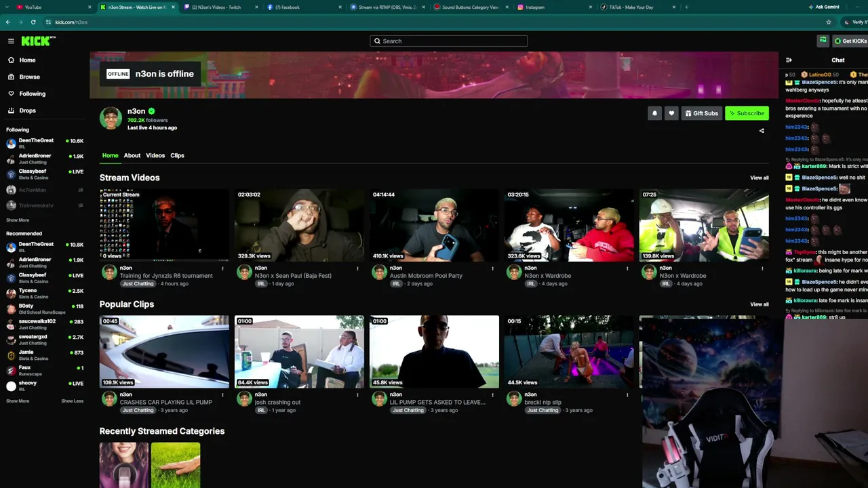868x488 pixels.
Task: Collapse the Chat panel with arrow icon
Action: click(x=789, y=60)
